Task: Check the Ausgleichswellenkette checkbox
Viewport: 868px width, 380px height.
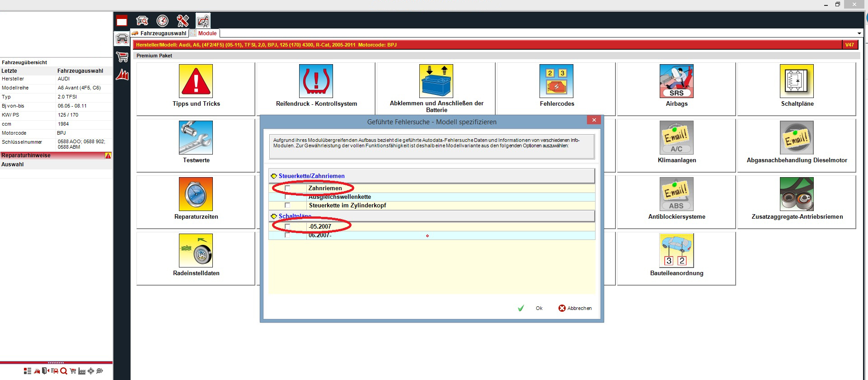Action: point(287,197)
